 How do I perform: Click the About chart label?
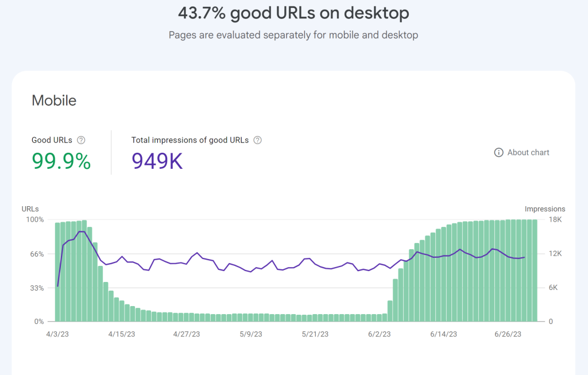pos(528,152)
